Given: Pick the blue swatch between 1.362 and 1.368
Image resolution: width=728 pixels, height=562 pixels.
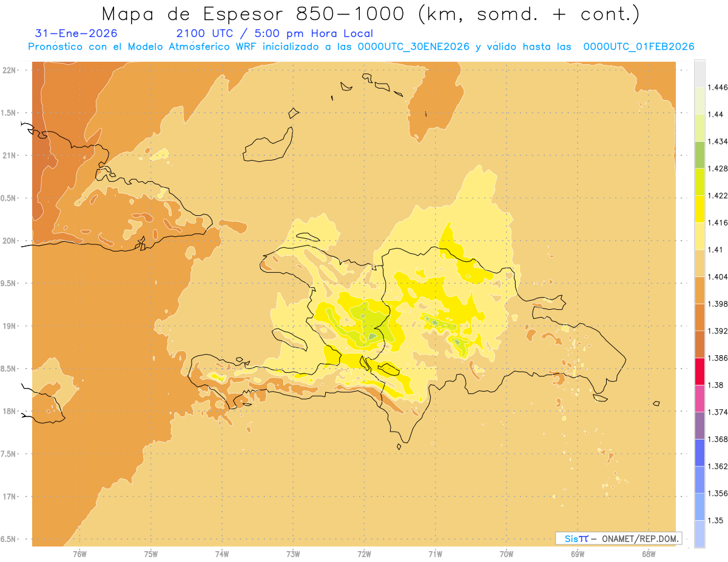Looking at the screenshot, I should [699, 453].
